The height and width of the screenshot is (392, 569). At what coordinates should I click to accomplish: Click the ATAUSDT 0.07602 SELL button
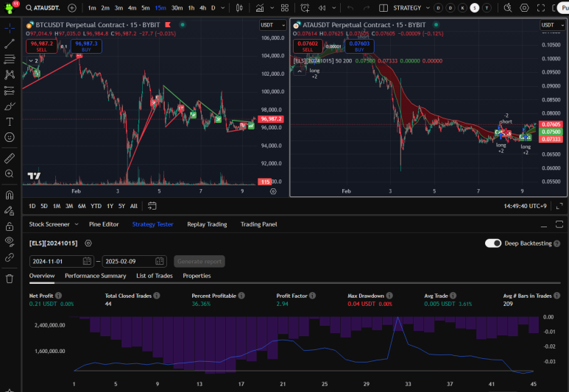click(x=308, y=46)
